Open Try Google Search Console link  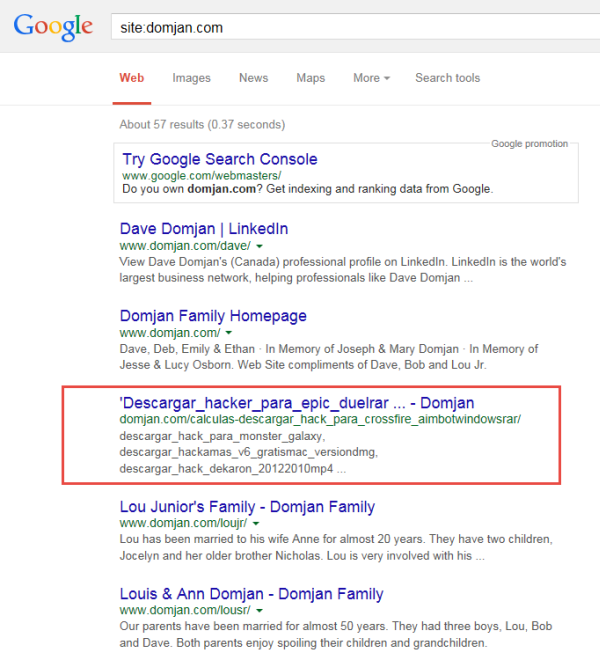[x=219, y=159]
